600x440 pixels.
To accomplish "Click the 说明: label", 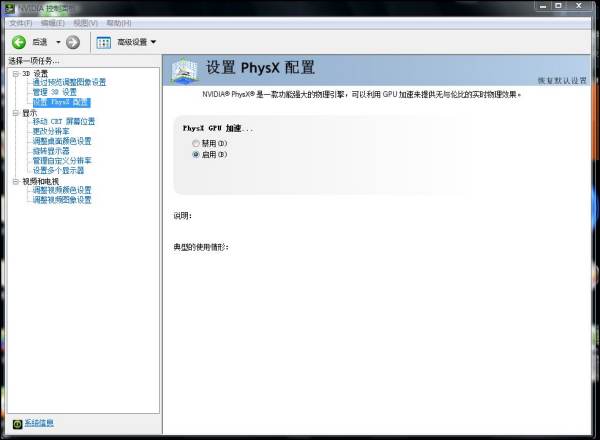I will pos(183,216).
